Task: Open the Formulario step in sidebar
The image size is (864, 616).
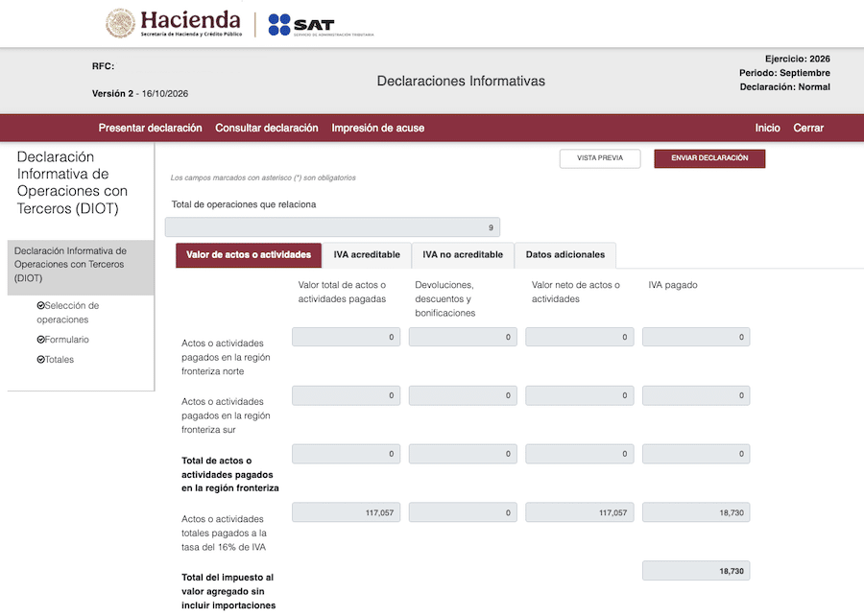Action: point(62,340)
